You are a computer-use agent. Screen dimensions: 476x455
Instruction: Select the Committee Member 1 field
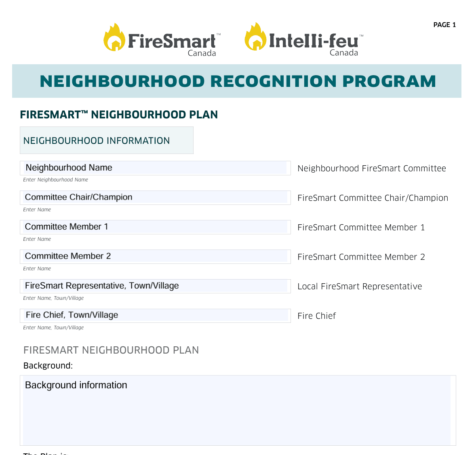[x=155, y=227]
